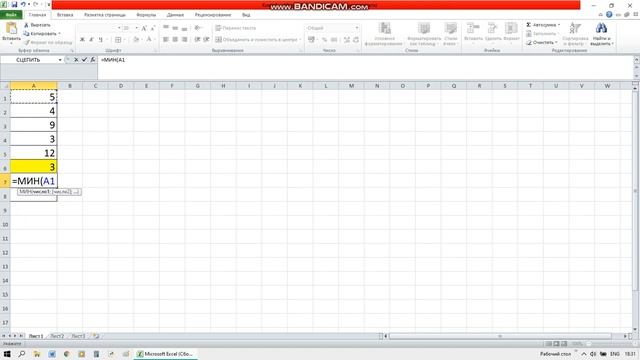Align text right in cell

[x=184, y=40]
